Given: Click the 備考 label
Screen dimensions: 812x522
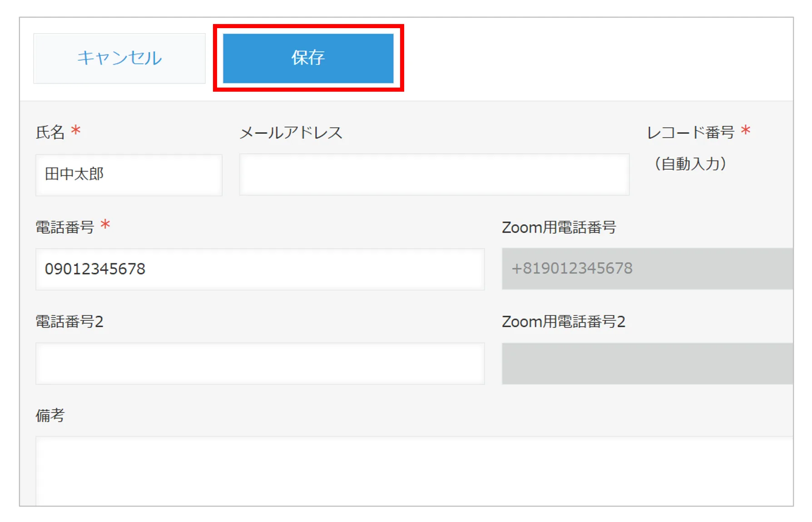Looking at the screenshot, I should click(50, 415).
